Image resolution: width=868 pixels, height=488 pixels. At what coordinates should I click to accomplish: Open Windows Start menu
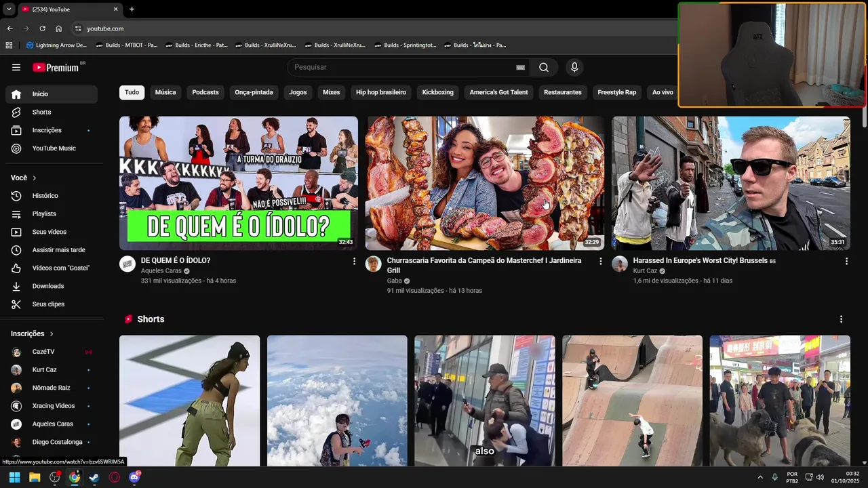14,477
